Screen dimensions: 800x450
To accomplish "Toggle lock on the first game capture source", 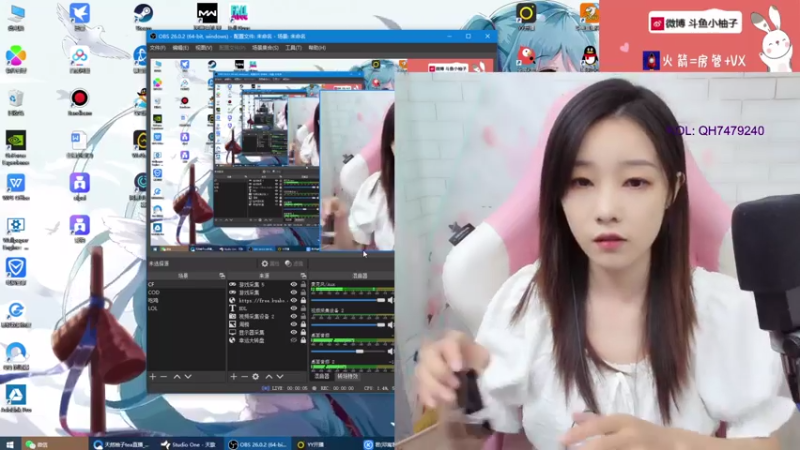I will tap(303, 285).
